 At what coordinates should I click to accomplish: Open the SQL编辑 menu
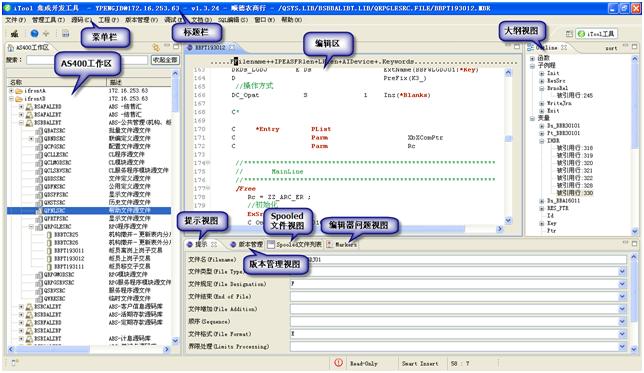click(x=232, y=20)
